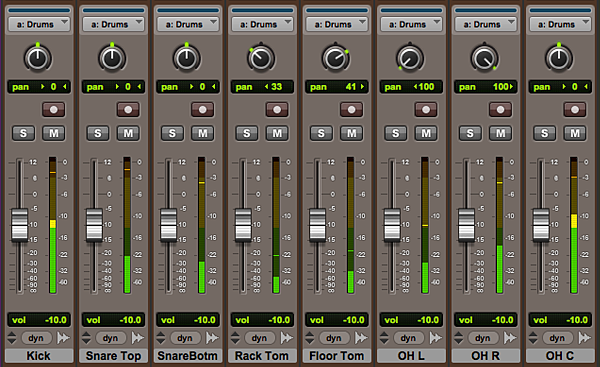Click the SnareBotm double-arrow icon
600x367 pixels.
pyautogui.click(x=212, y=338)
